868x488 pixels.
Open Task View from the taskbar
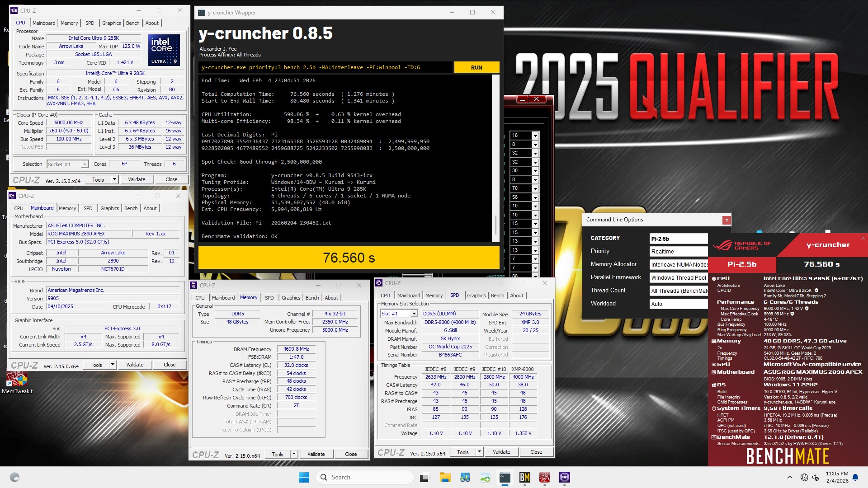pyautogui.click(x=425, y=477)
